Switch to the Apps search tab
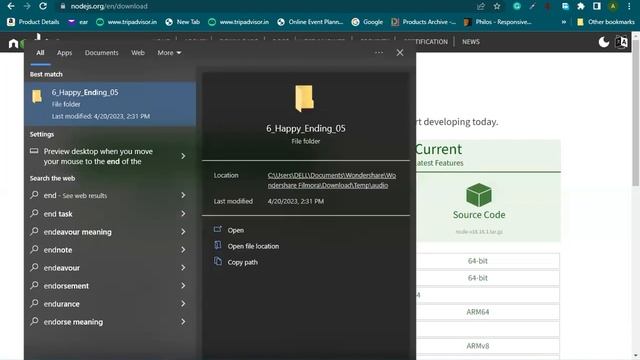The height and width of the screenshot is (360, 640). click(64, 53)
